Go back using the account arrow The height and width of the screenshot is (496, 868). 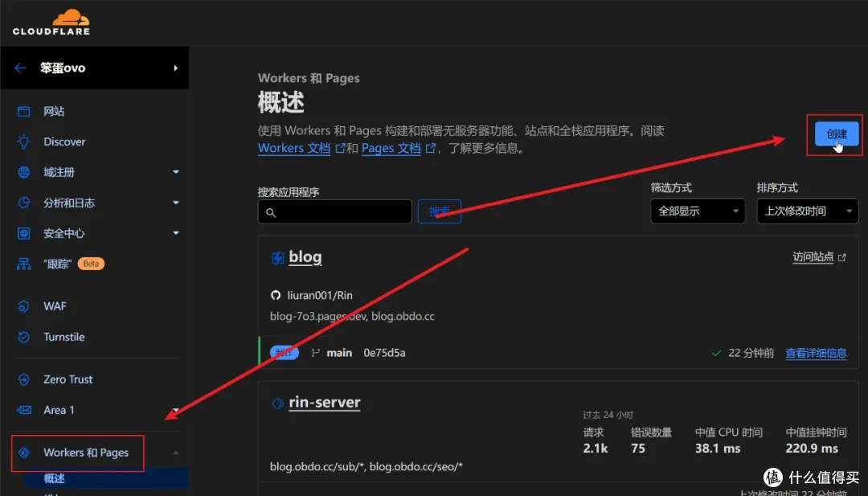coord(20,68)
